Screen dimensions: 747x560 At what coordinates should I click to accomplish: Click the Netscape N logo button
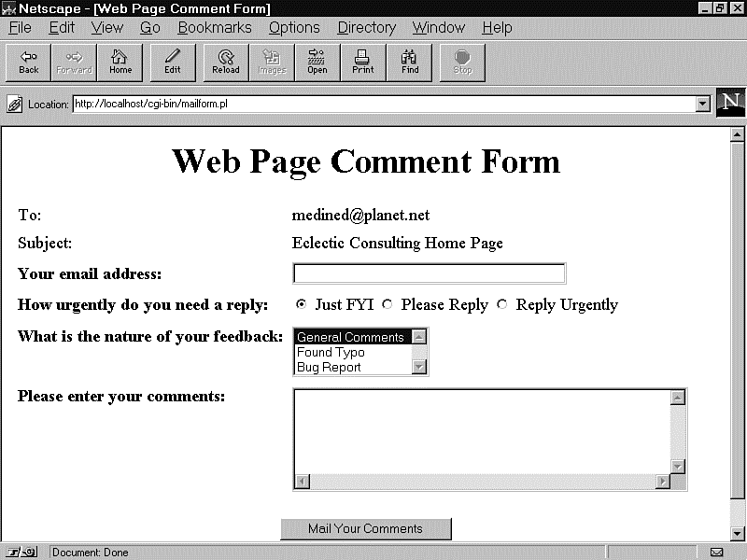(x=730, y=103)
